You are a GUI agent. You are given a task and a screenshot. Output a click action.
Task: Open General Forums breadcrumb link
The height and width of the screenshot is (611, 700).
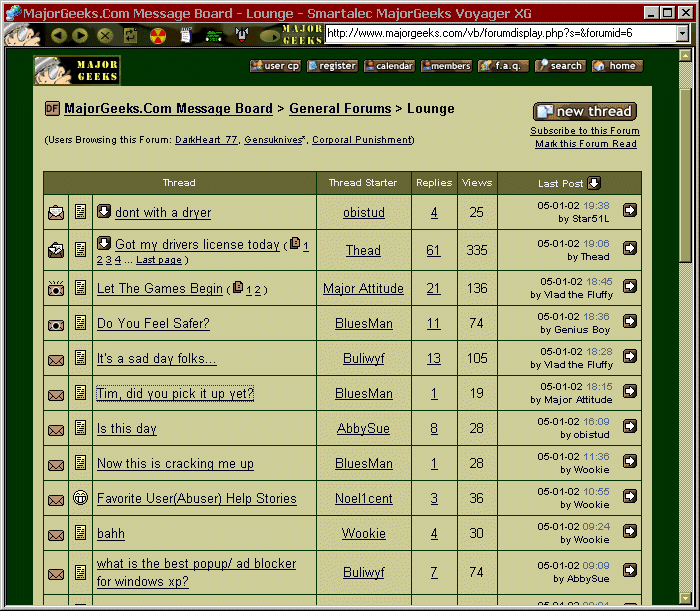click(x=340, y=108)
